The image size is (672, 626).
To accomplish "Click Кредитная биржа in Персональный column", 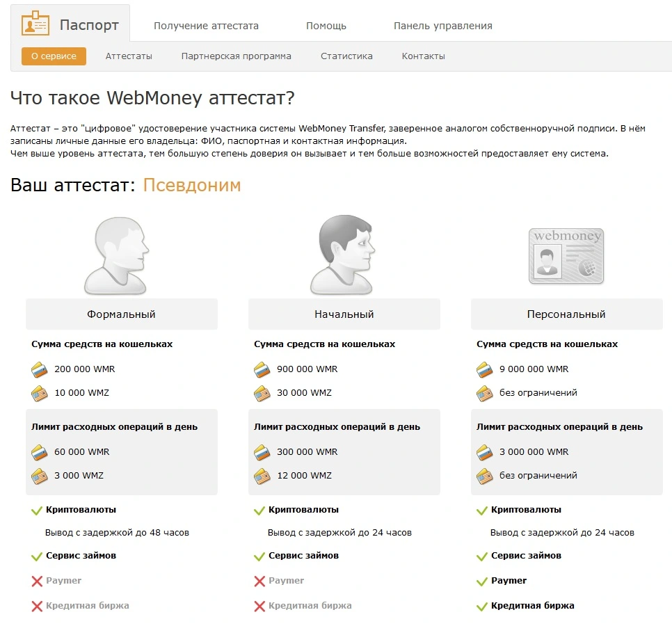I will tap(533, 605).
